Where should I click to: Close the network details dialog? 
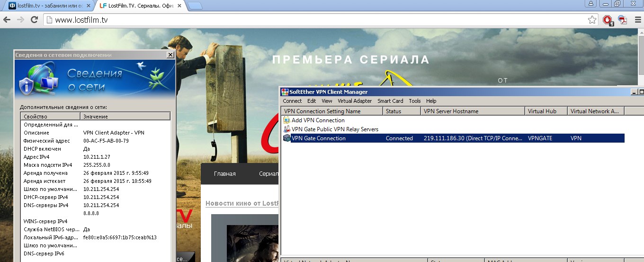pyautogui.click(x=170, y=55)
